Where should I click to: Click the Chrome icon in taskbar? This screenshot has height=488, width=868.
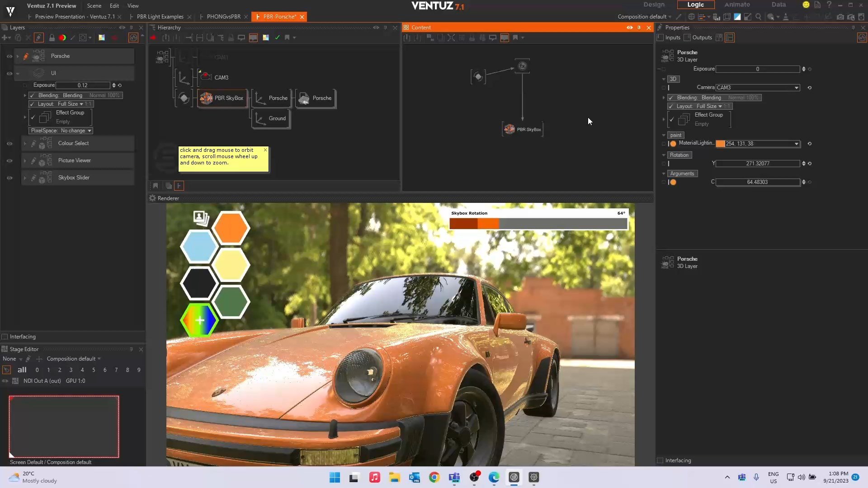pos(434,477)
